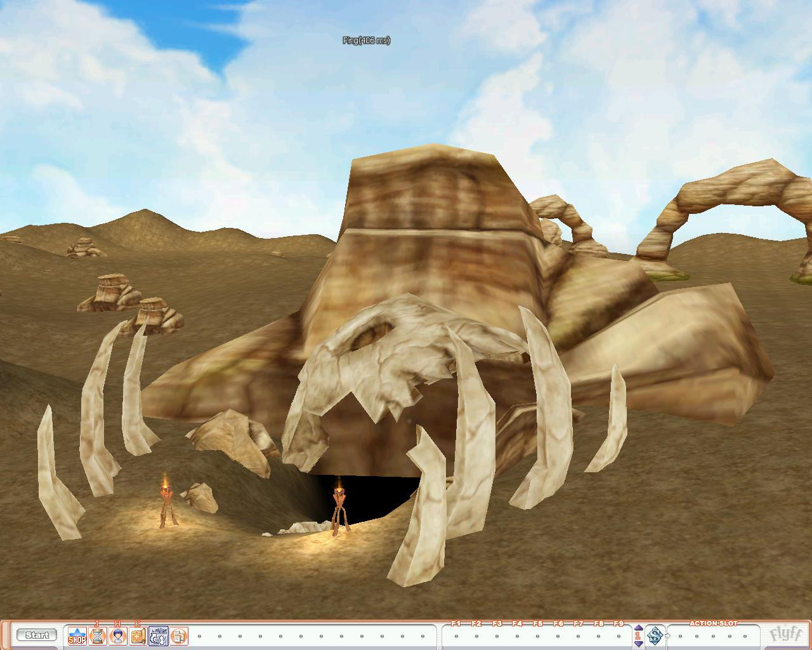Activate the S action slot icon
The width and height of the screenshot is (812, 650).
coord(655,635)
